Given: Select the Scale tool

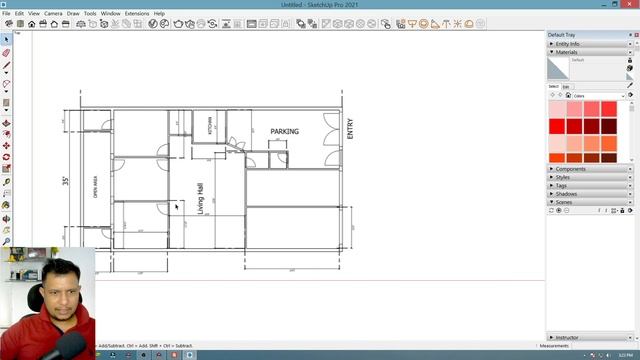Looking at the screenshot, I should pos(6,169).
